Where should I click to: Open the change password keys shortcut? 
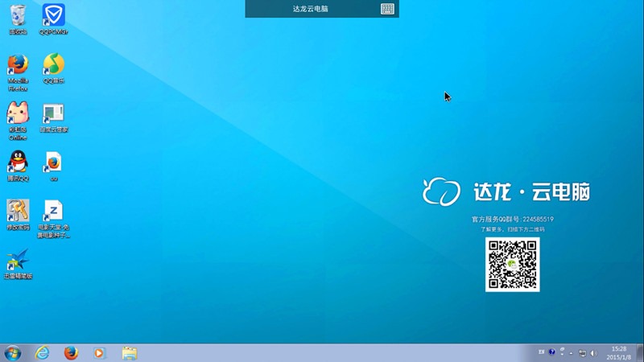(18, 215)
